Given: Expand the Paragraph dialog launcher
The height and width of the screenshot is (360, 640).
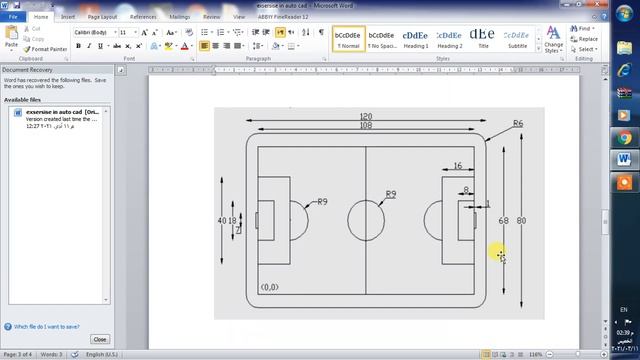Looking at the screenshot, I should coord(324,59).
